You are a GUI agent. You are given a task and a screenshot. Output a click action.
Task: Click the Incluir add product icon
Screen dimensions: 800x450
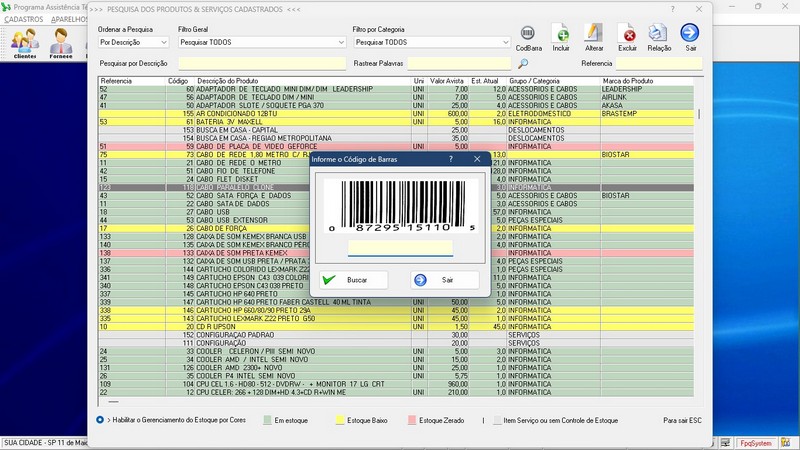pyautogui.click(x=561, y=34)
